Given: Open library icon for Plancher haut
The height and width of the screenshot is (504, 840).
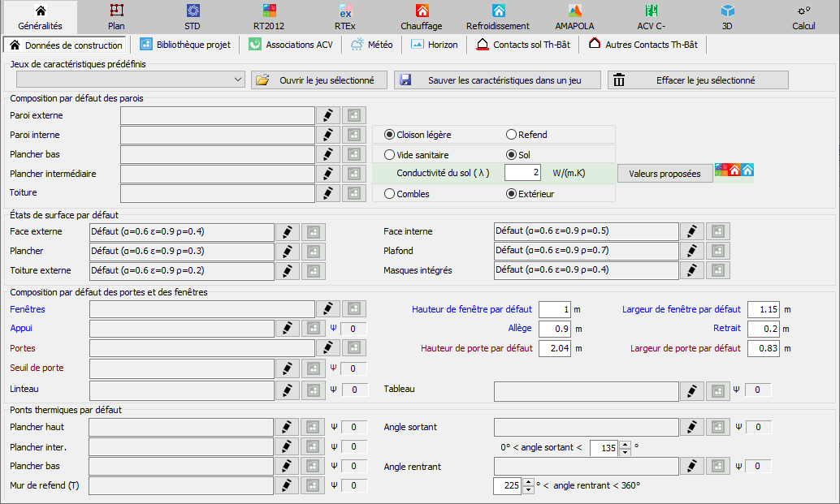Looking at the screenshot, I should tap(313, 427).
